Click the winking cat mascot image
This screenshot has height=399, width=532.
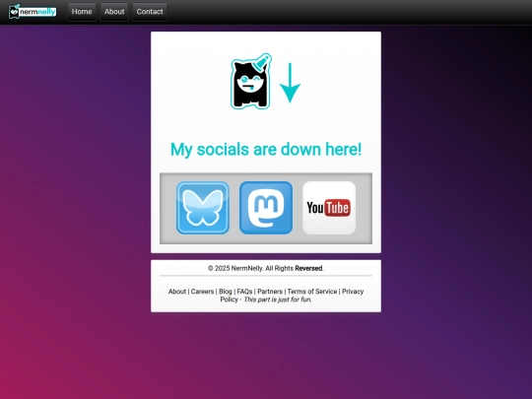point(251,82)
